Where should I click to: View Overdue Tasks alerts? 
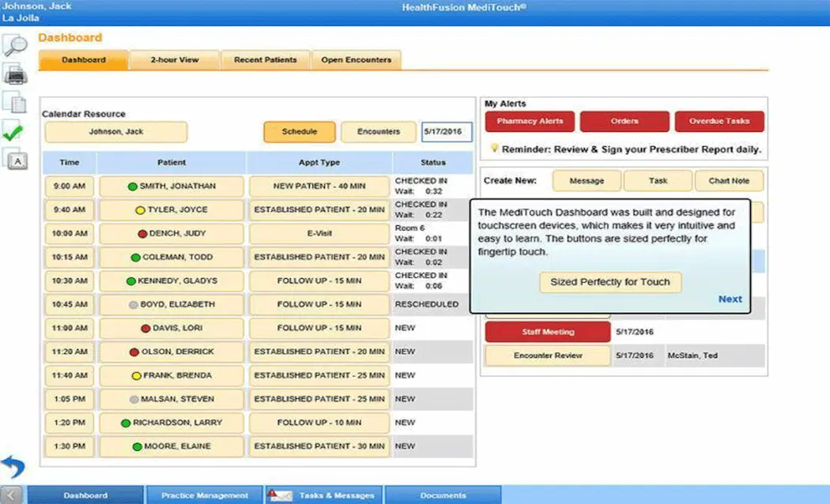[x=719, y=121]
